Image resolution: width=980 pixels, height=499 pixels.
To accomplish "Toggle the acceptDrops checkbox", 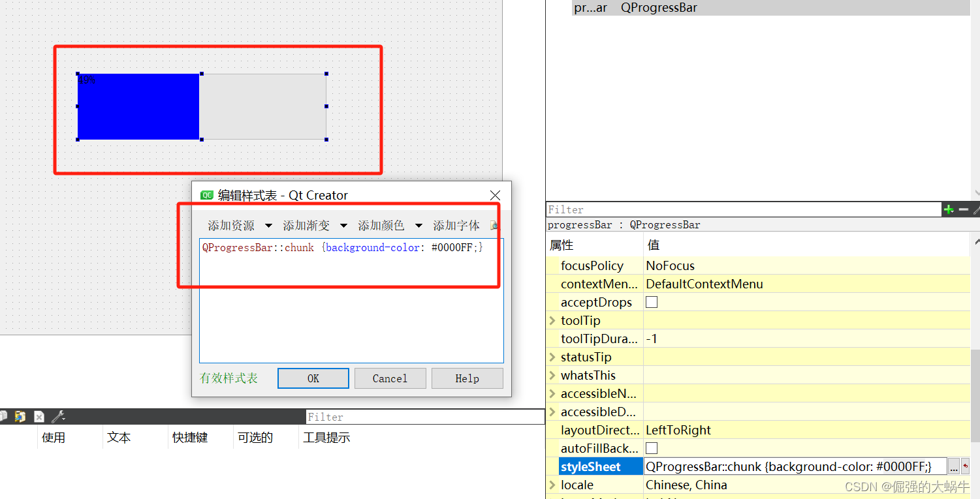I will [x=652, y=302].
